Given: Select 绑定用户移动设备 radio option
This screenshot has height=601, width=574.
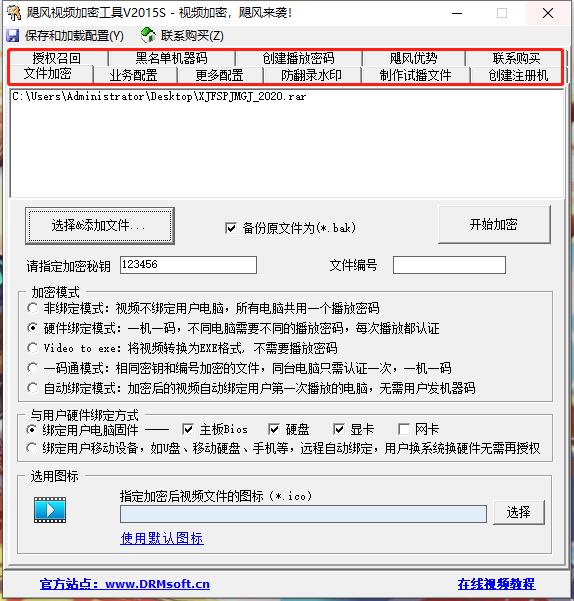Looking at the screenshot, I should [31, 447].
